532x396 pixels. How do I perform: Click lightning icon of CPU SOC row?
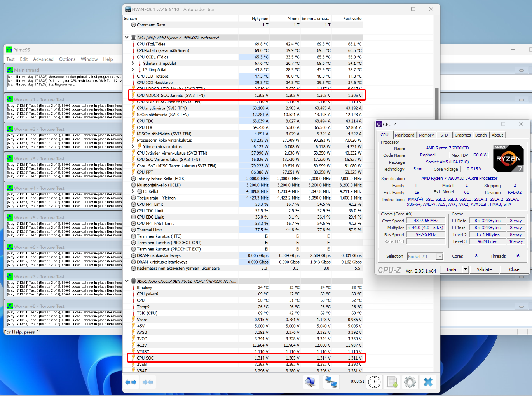click(x=133, y=358)
